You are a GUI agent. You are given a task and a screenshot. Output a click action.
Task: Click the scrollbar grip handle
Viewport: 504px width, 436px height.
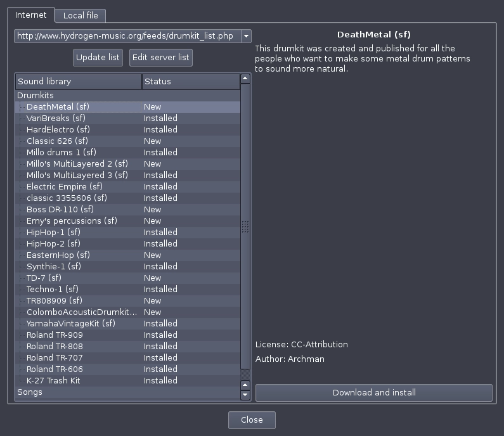[245, 226]
